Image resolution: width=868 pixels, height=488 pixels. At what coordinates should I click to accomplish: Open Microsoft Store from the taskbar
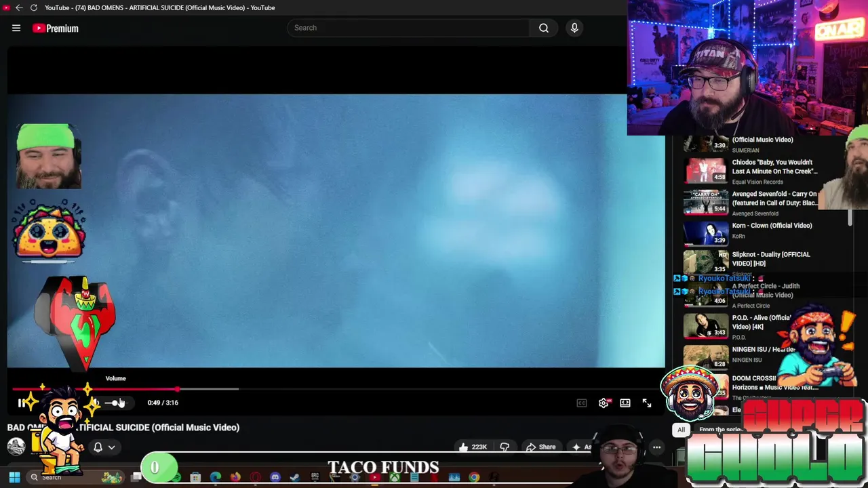(x=195, y=478)
